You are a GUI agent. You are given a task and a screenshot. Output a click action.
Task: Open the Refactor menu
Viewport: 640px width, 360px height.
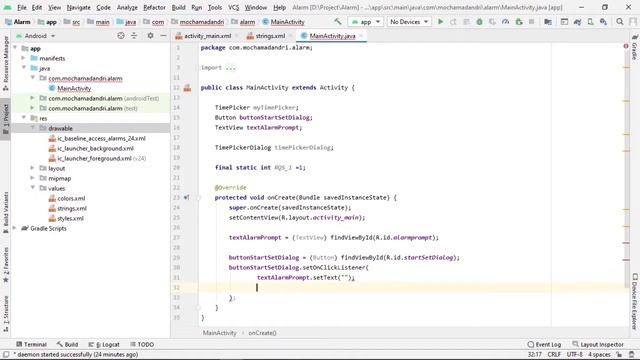154,7
